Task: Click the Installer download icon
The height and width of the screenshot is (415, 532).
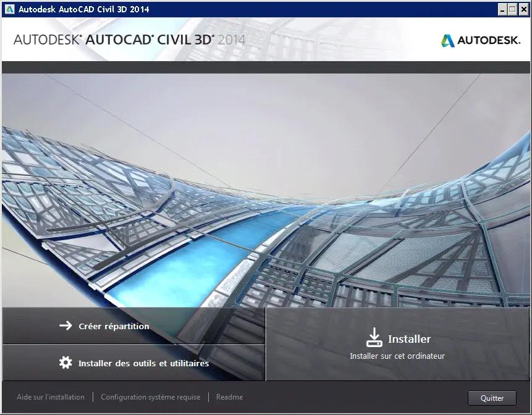Action: (374, 337)
